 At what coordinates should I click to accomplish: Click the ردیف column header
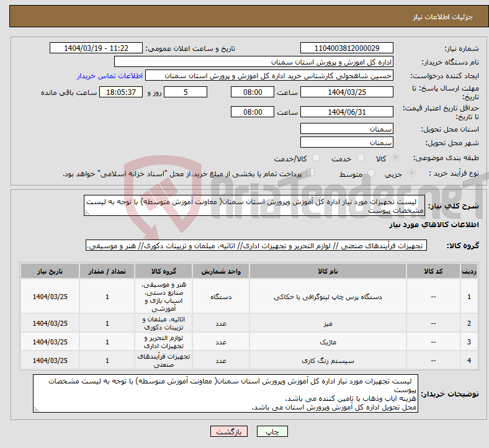pos(469,271)
